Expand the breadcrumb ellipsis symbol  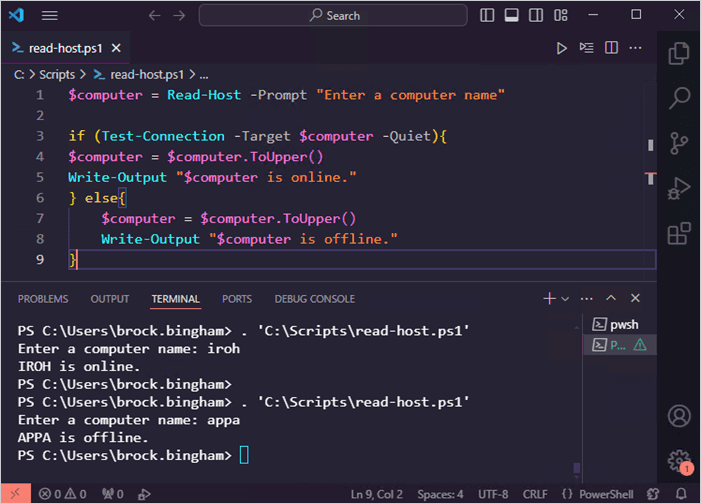[204, 75]
